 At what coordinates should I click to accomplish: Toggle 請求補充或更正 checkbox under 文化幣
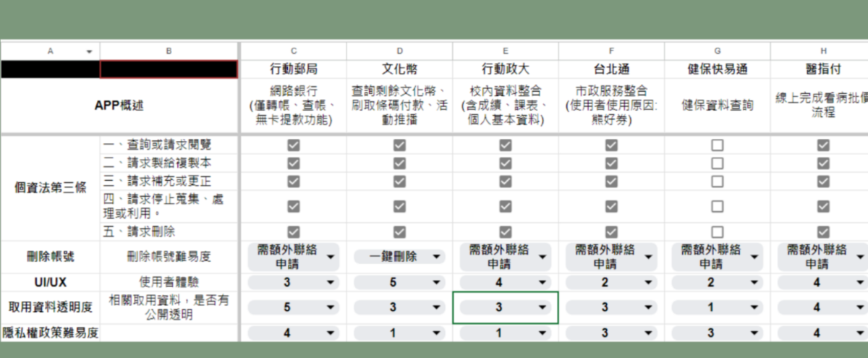click(x=399, y=181)
